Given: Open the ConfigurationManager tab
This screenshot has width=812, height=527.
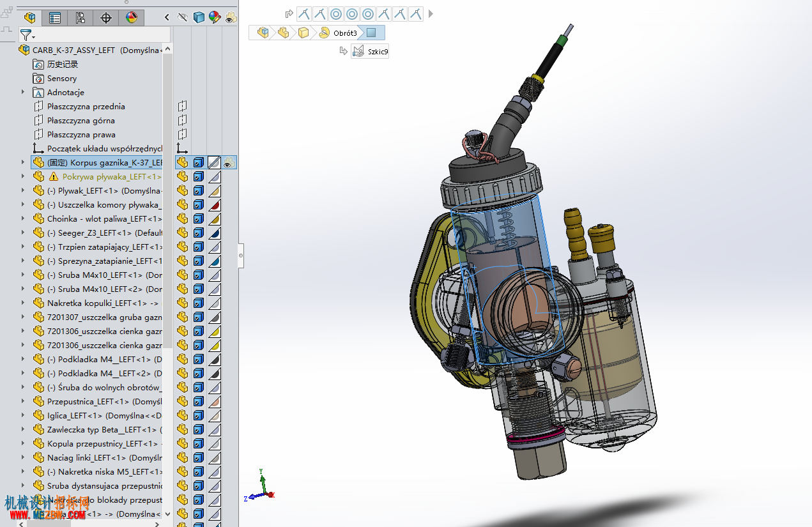Looking at the screenshot, I should (x=80, y=18).
